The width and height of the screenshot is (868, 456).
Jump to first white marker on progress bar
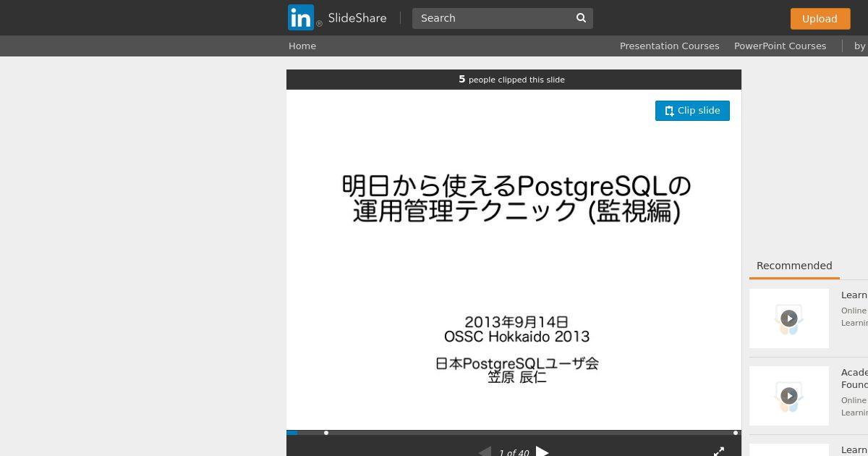[x=326, y=433]
